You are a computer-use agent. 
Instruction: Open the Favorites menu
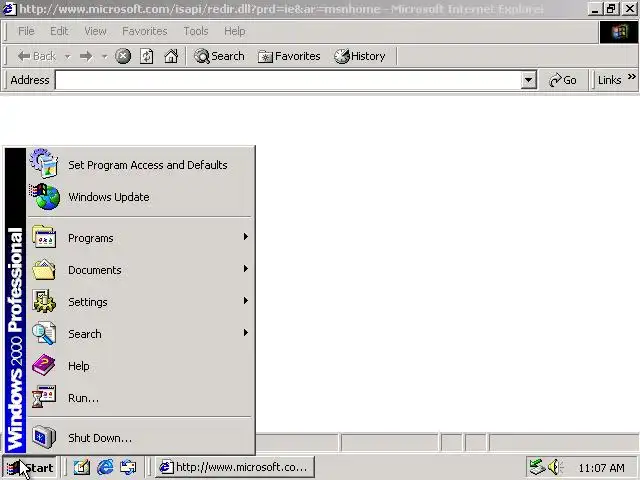144,31
